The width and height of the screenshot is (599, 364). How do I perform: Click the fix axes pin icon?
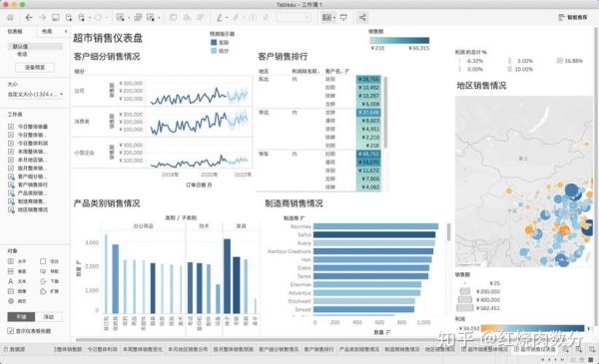click(267, 18)
